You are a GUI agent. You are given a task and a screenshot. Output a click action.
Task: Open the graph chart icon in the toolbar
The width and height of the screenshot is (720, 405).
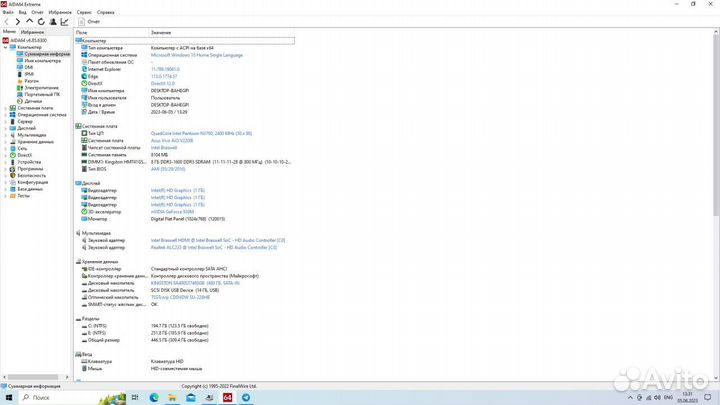[65, 22]
